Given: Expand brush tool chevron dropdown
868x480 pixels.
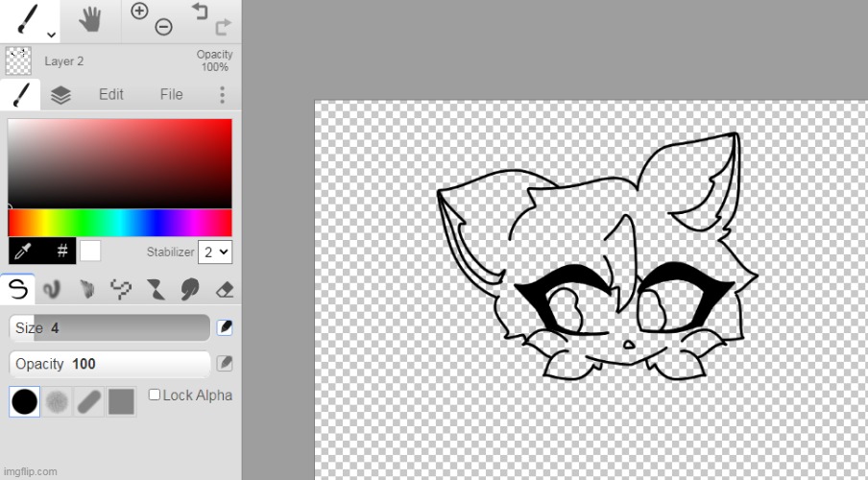Looking at the screenshot, I should [x=52, y=35].
